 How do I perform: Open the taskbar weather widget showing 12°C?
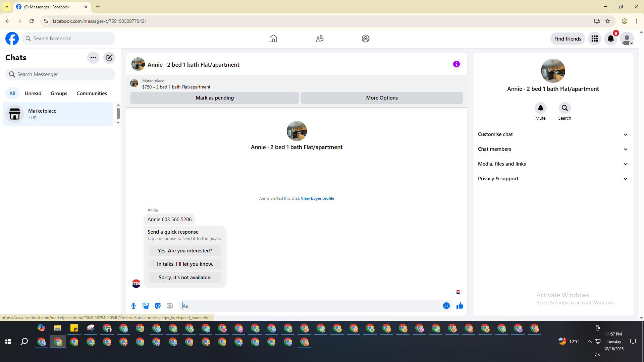click(569, 342)
